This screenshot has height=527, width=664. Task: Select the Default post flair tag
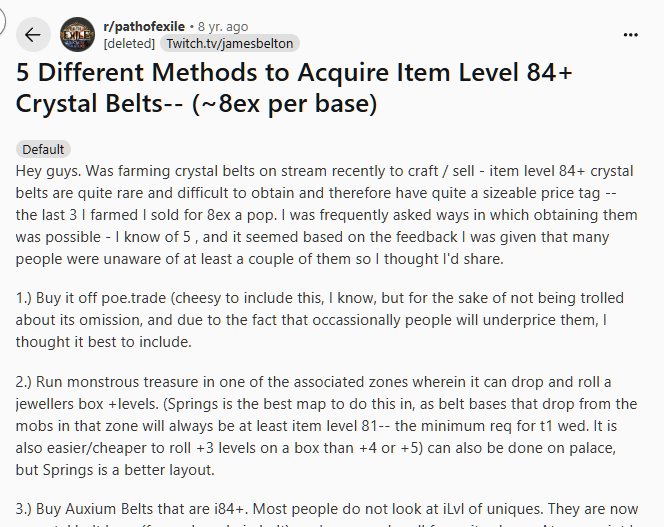[x=43, y=150]
